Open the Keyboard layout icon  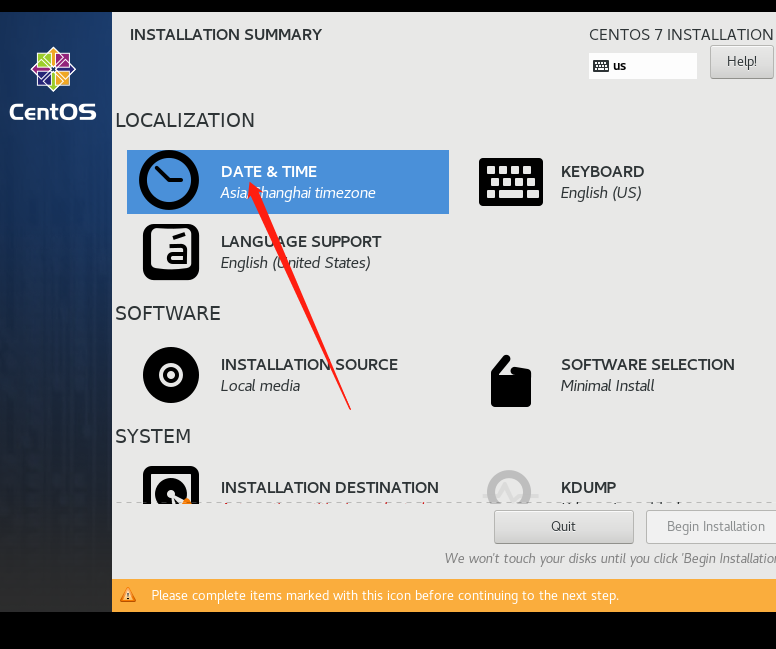pyautogui.click(x=511, y=182)
